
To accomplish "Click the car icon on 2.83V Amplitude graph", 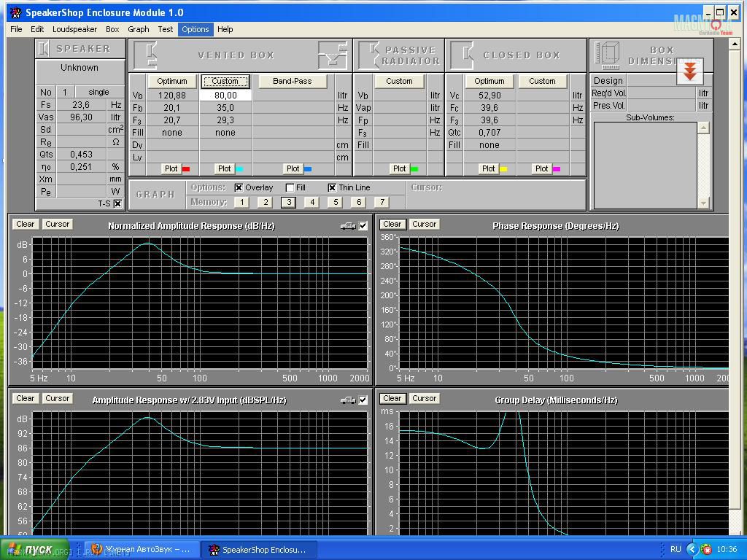I will (348, 400).
